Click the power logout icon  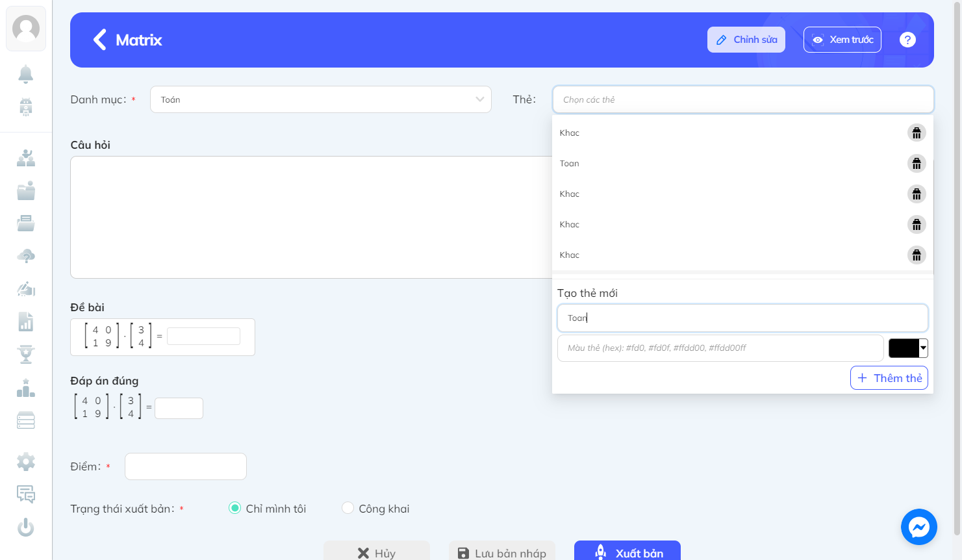(x=26, y=527)
